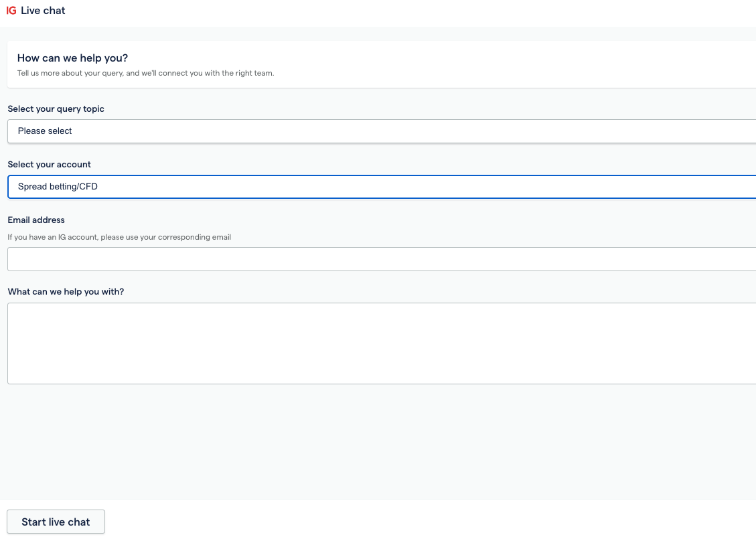Viewport: 756px width, 537px height.
Task: Click the 'Select your query topic' label
Action: [56, 109]
